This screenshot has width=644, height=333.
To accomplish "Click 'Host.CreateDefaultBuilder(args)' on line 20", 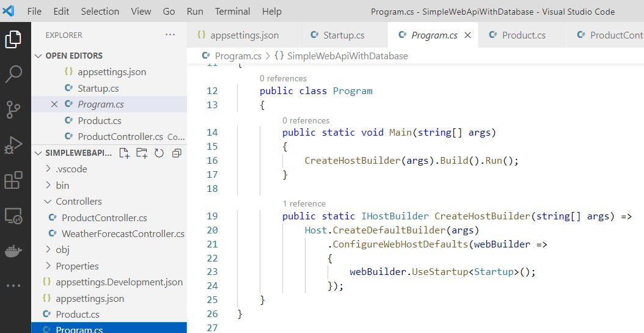I will (x=392, y=230).
